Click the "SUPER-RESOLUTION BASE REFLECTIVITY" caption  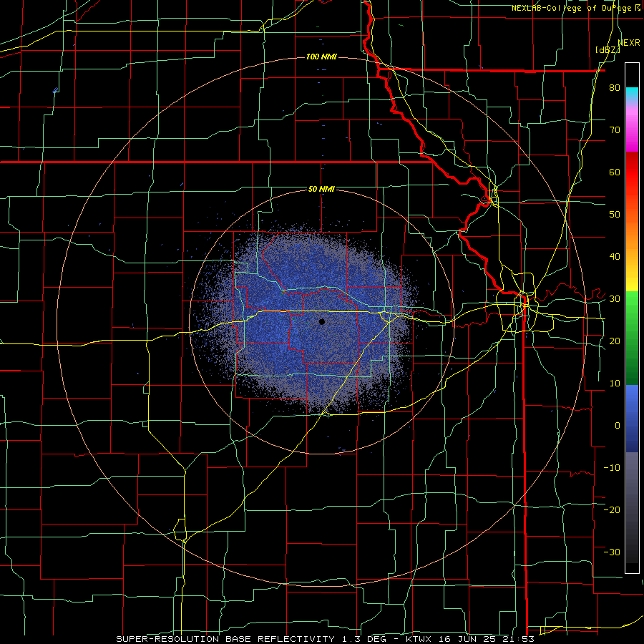(225, 639)
